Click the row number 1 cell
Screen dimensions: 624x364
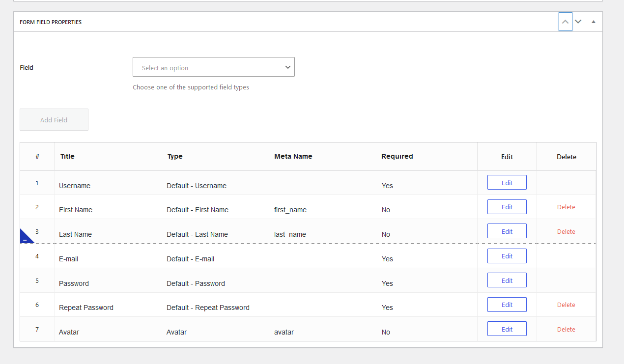37,183
